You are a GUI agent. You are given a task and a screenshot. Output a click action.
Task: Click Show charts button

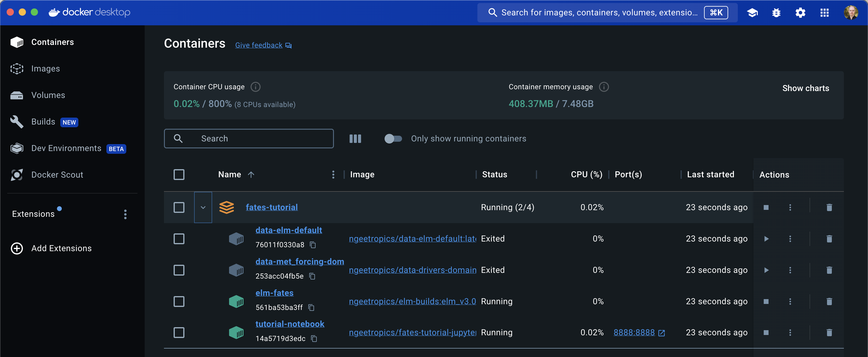point(805,88)
